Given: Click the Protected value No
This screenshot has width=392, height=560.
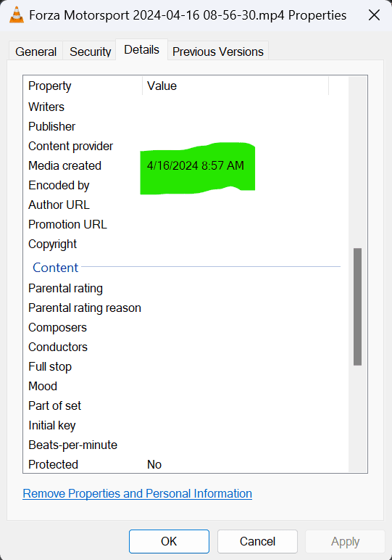Looking at the screenshot, I should pyautogui.click(x=154, y=464).
